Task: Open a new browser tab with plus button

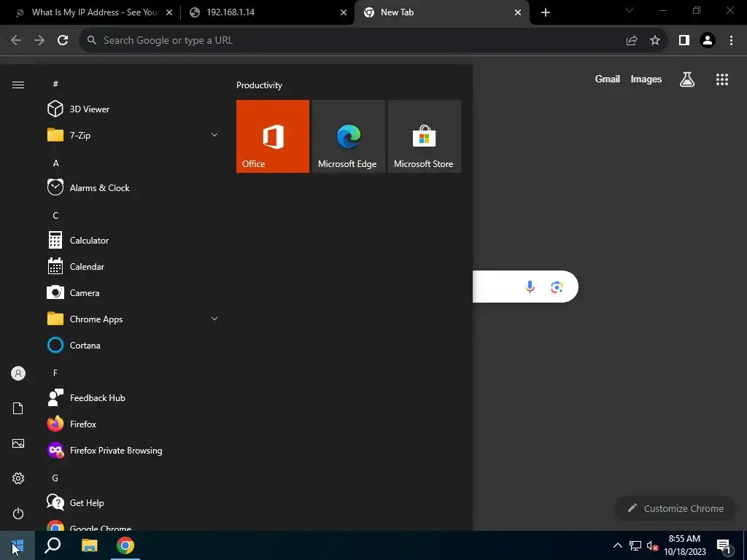Action: tap(546, 12)
